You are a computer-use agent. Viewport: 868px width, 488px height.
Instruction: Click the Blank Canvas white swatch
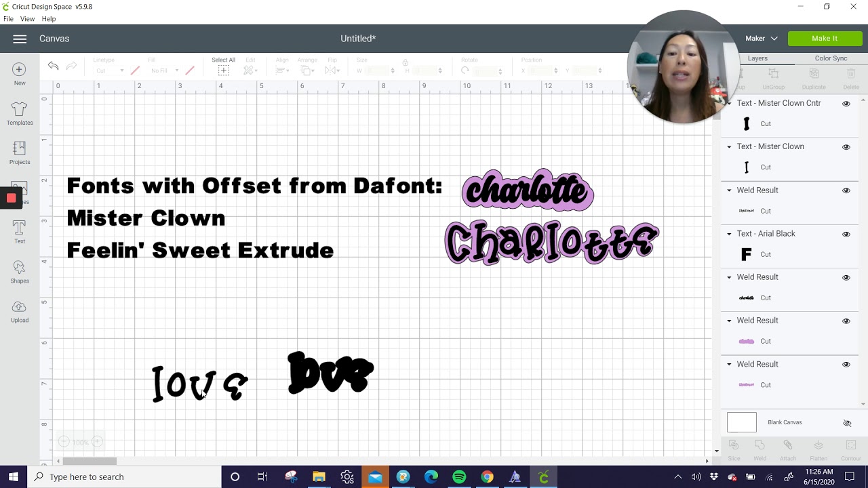click(742, 422)
